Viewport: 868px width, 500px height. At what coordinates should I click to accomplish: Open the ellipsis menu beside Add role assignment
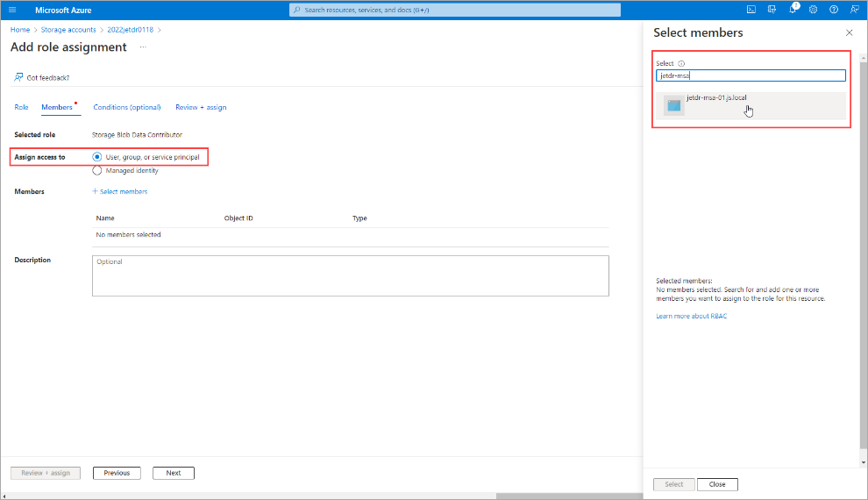pos(143,47)
